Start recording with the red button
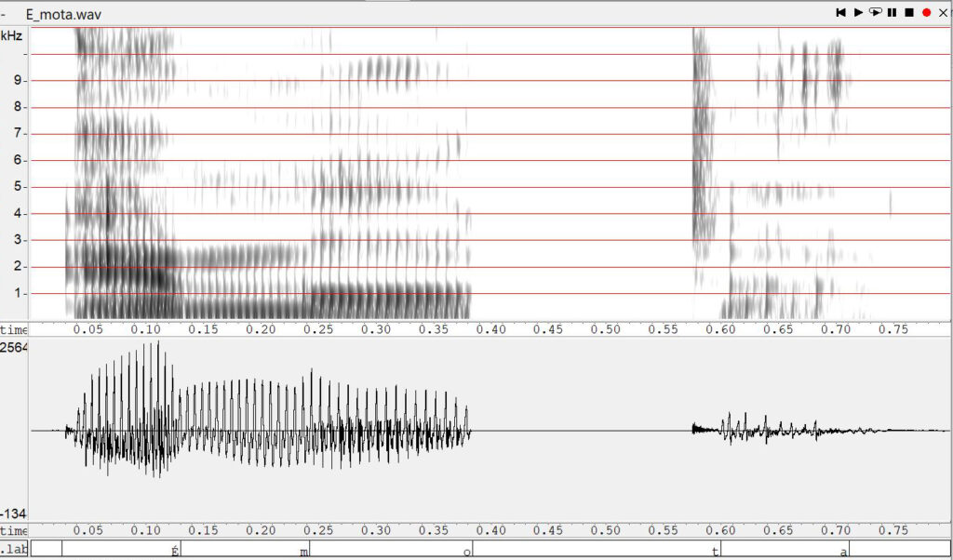 tap(926, 12)
